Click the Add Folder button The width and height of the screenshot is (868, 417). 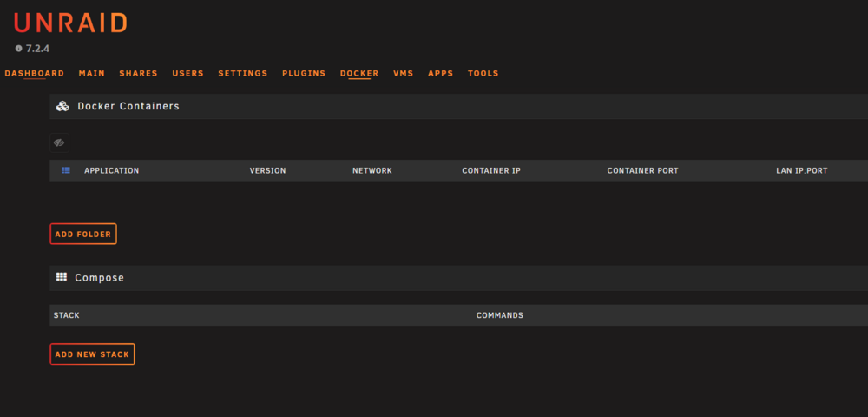tap(83, 235)
